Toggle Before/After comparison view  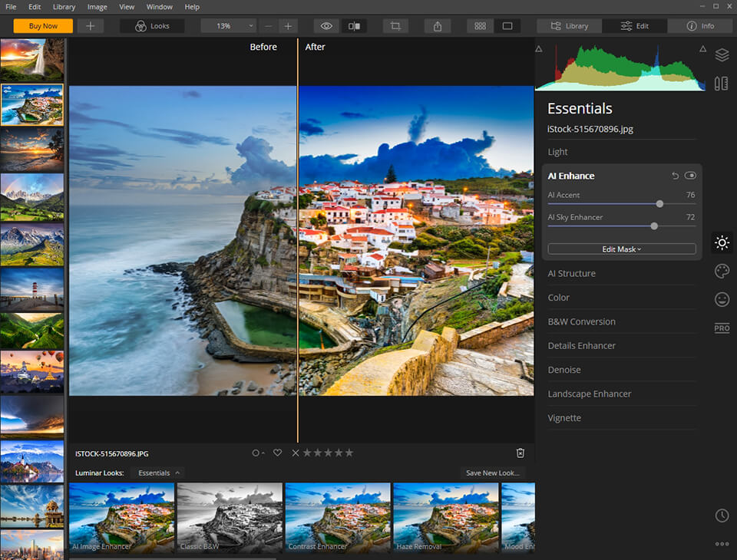coord(353,25)
